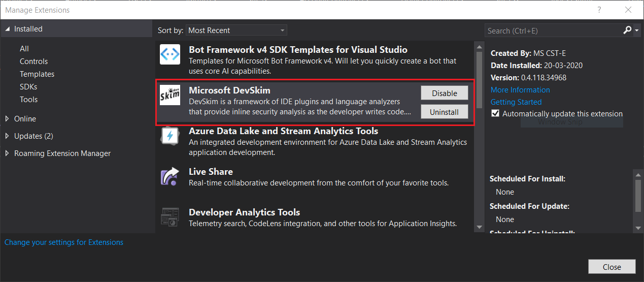Click the Scheduled For Install label
644x282 pixels.
527,179
